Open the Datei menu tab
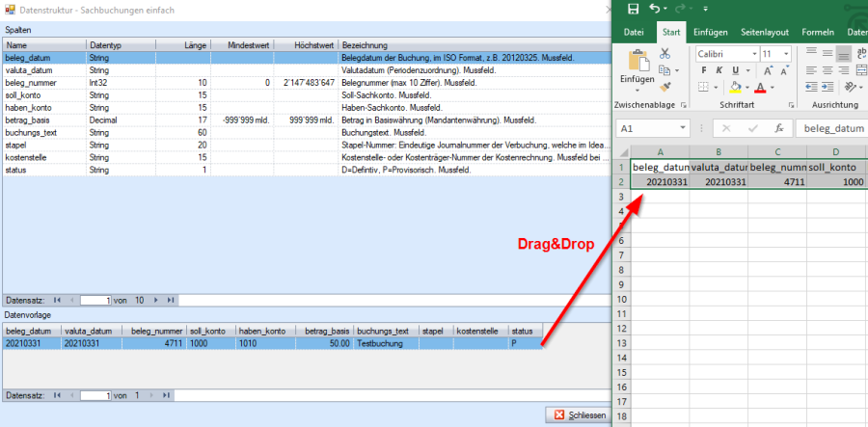 pyautogui.click(x=634, y=32)
